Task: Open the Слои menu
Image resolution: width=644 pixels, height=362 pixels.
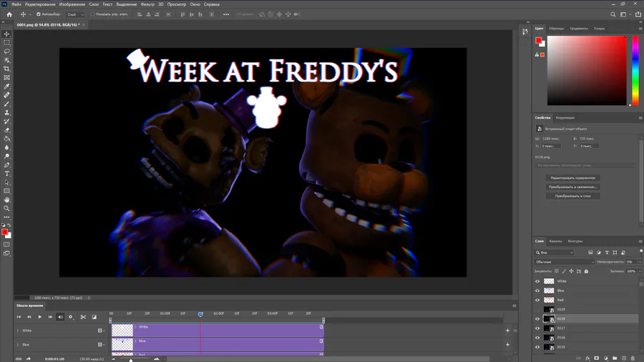Action: click(x=94, y=4)
